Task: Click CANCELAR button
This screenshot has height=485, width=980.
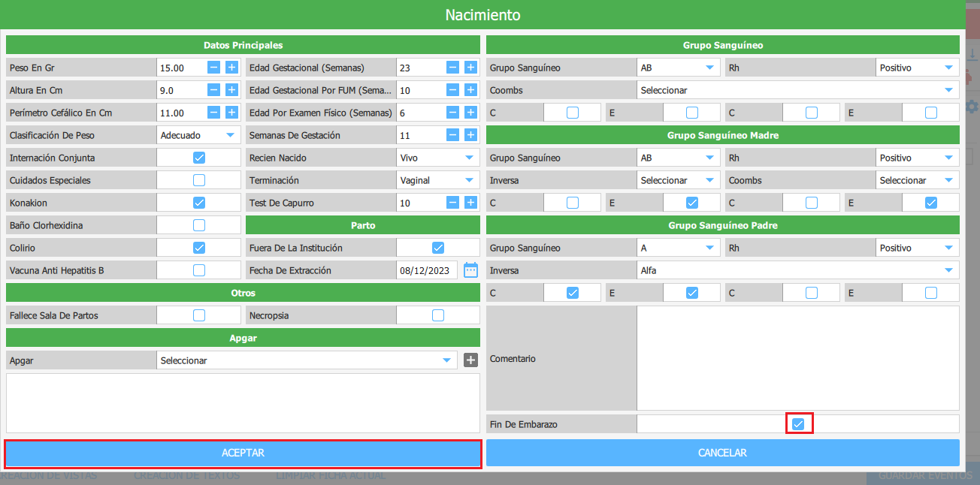Action: click(723, 453)
